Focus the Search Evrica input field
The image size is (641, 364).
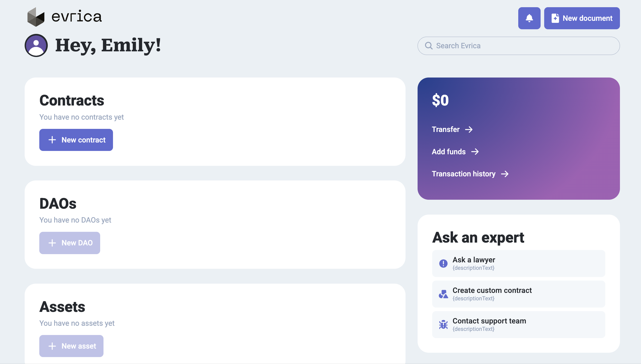[x=519, y=46]
